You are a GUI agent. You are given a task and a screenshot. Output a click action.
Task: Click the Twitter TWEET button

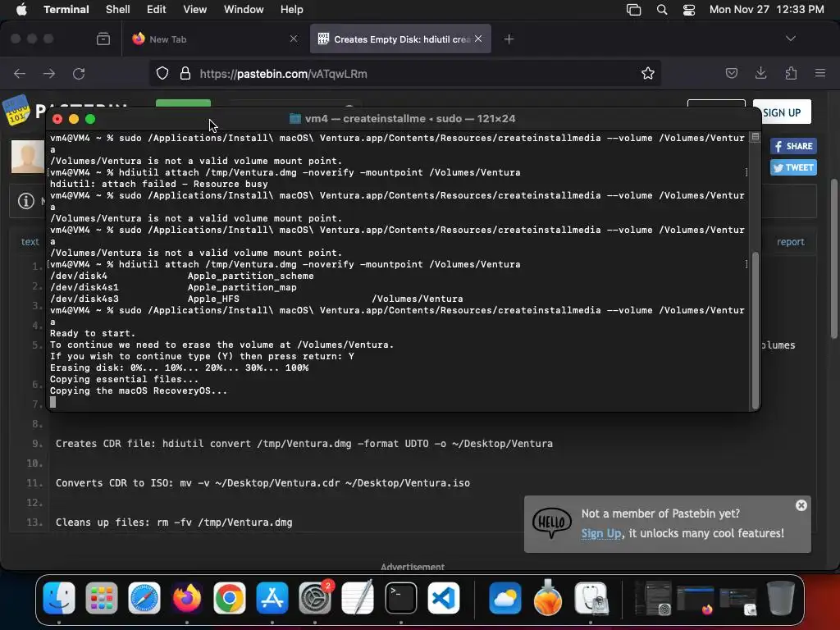(x=793, y=167)
